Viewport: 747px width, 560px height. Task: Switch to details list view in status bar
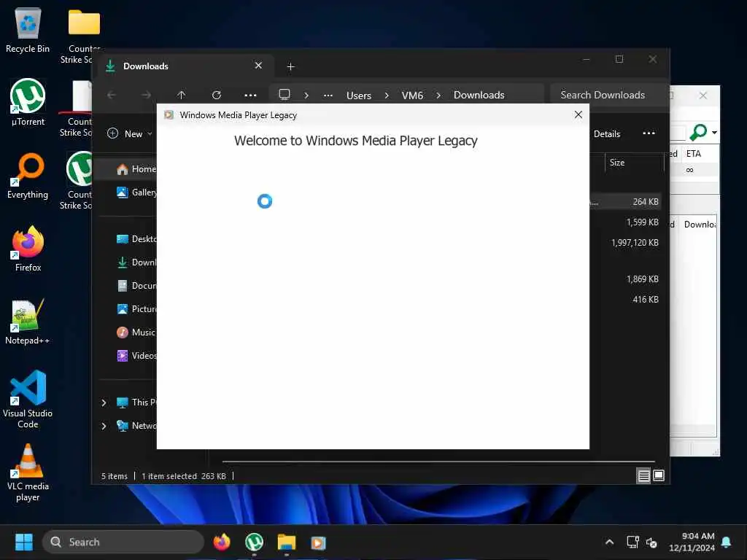point(643,475)
